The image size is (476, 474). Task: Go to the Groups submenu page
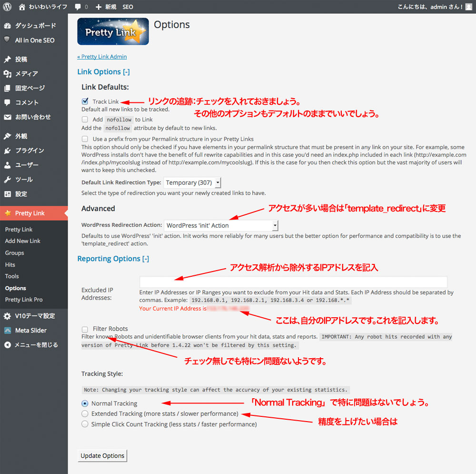tap(15, 253)
